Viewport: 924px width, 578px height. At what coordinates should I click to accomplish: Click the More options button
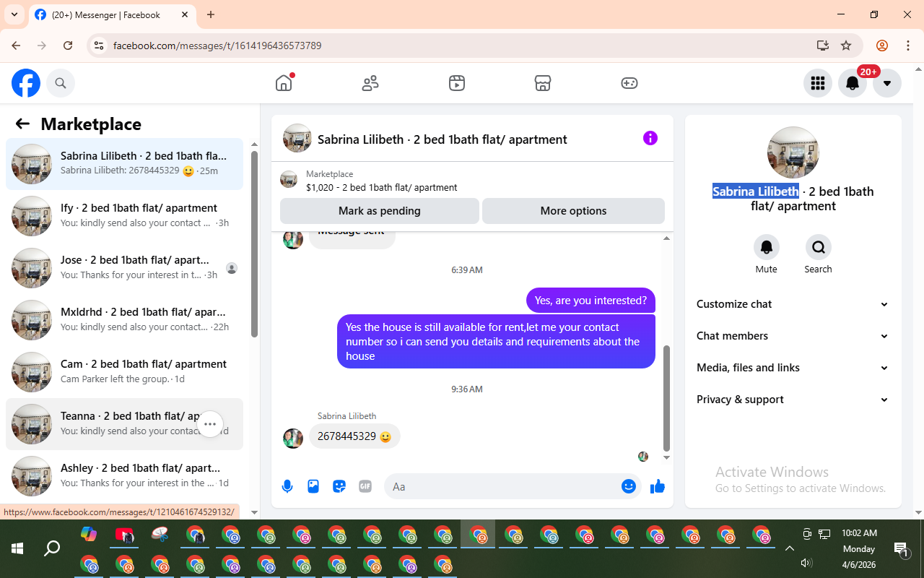click(x=573, y=211)
